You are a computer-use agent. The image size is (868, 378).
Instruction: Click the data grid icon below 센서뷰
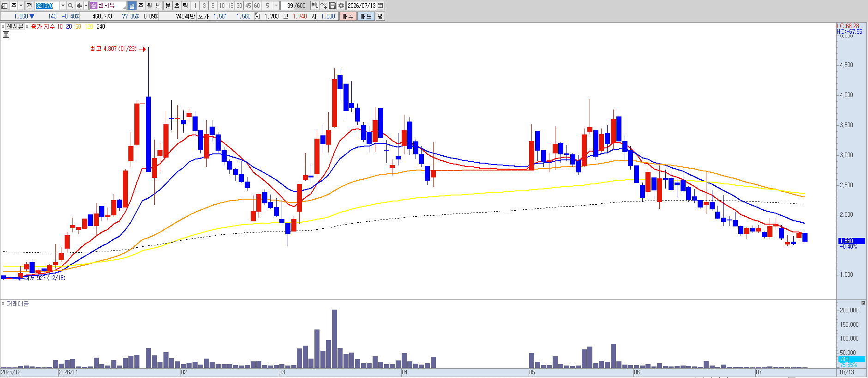tap(6, 35)
